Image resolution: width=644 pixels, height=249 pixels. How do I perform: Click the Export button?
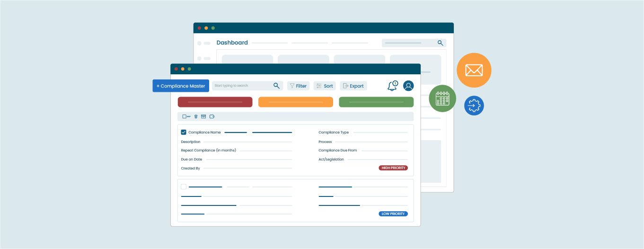click(x=353, y=86)
